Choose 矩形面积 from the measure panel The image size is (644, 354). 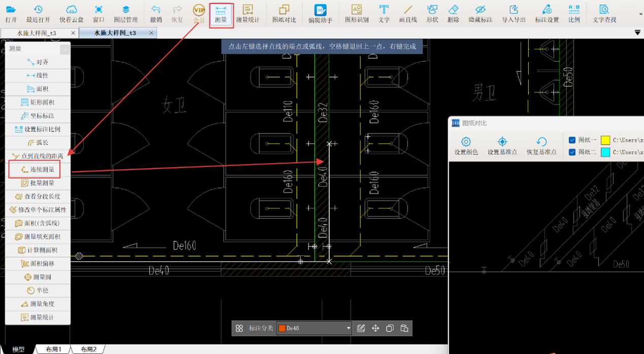click(38, 103)
